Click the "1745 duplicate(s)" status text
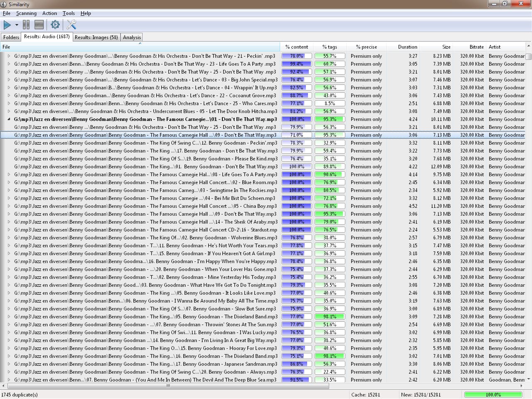The image size is (532, 399). (x=20, y=395)
